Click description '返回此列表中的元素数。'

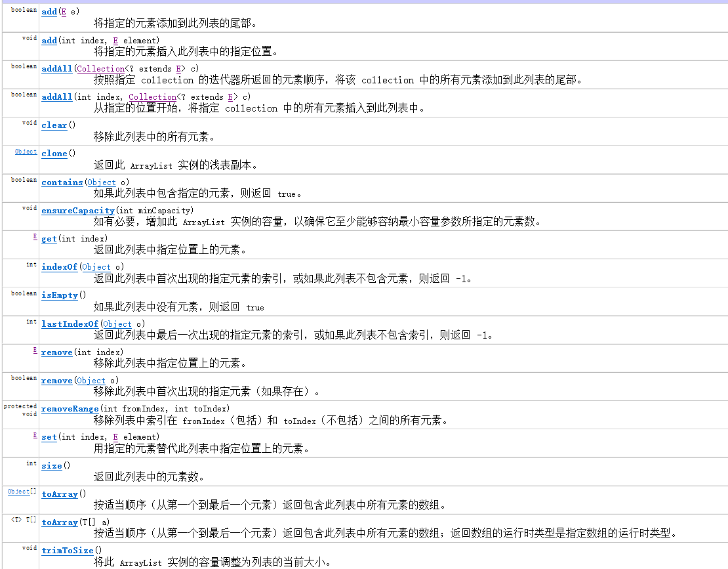149,477
